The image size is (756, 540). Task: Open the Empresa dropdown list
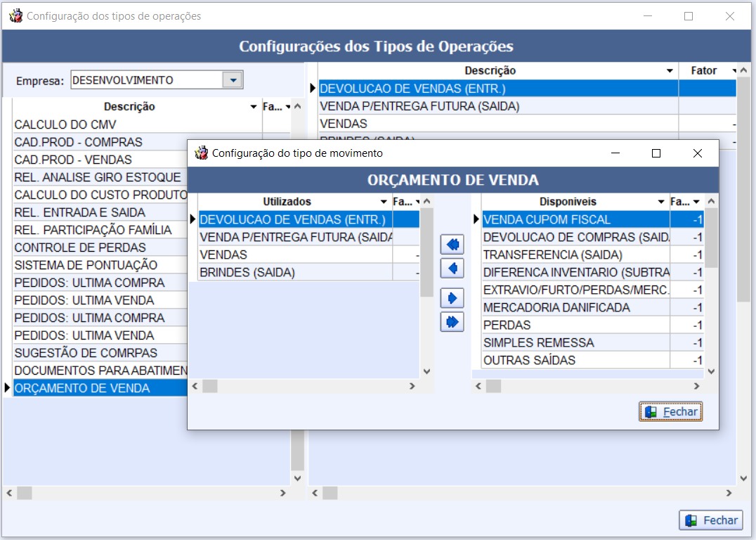pos(233,80)
